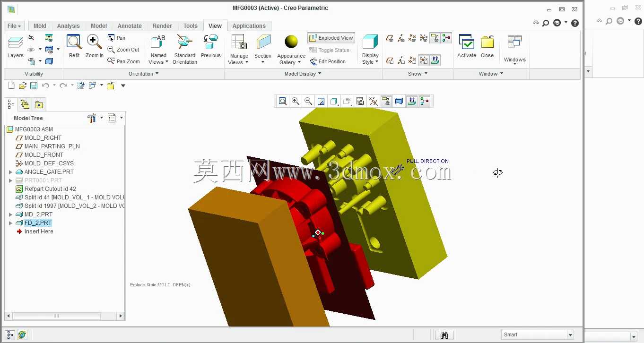This screenshot has height=343, width=644.
Task: Toggle plane display in Show group top row
Action: pyautogui.click(x=390, y=38)
